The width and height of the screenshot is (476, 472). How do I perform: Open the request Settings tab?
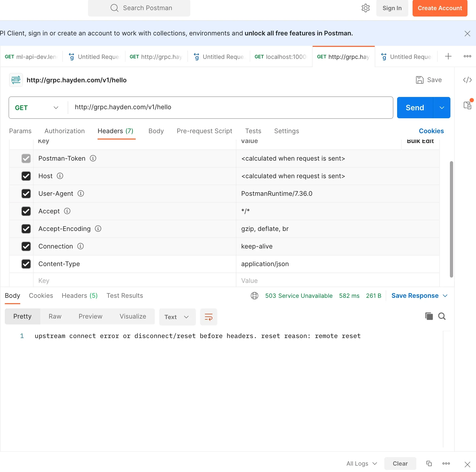tap(287, 131)
